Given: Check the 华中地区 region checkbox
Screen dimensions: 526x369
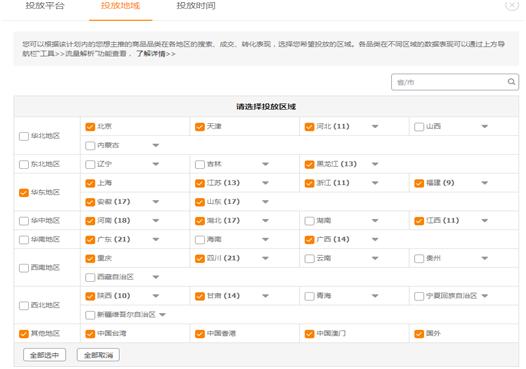Looking at the screenshot, I should point(24,221).
